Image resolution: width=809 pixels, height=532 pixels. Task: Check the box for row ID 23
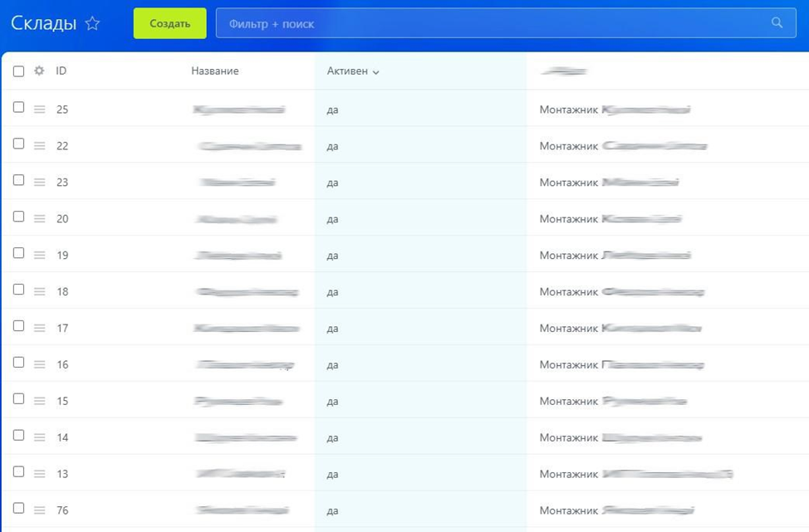pyautogui.click(x=18, y=180)
